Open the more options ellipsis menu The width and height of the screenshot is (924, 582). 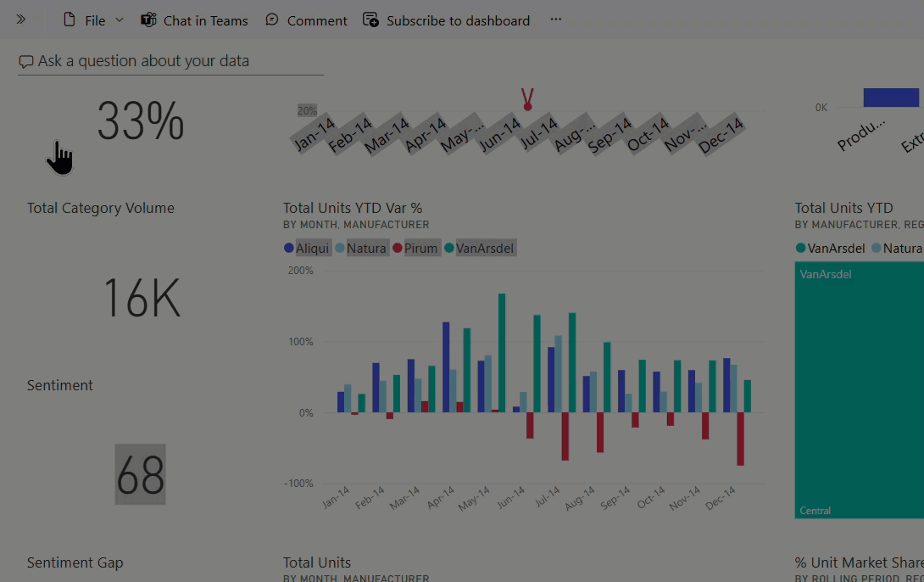coord(556,20)
